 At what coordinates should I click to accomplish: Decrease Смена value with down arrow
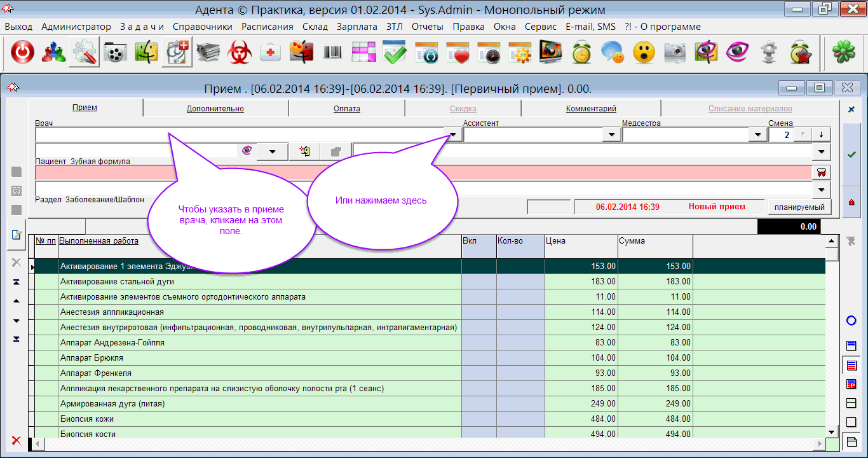tap(821, 135)
